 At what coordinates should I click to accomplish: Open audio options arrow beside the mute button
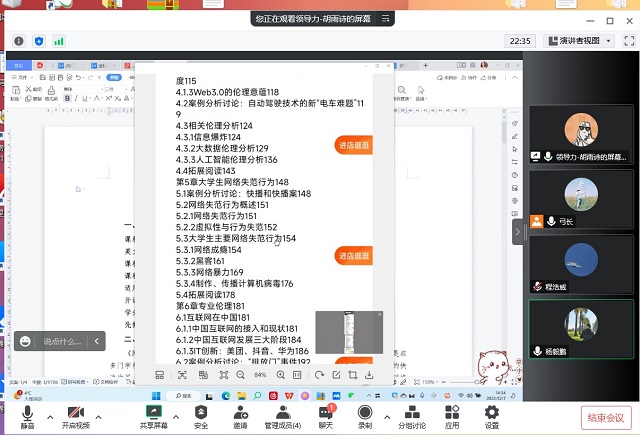[50, 417]
